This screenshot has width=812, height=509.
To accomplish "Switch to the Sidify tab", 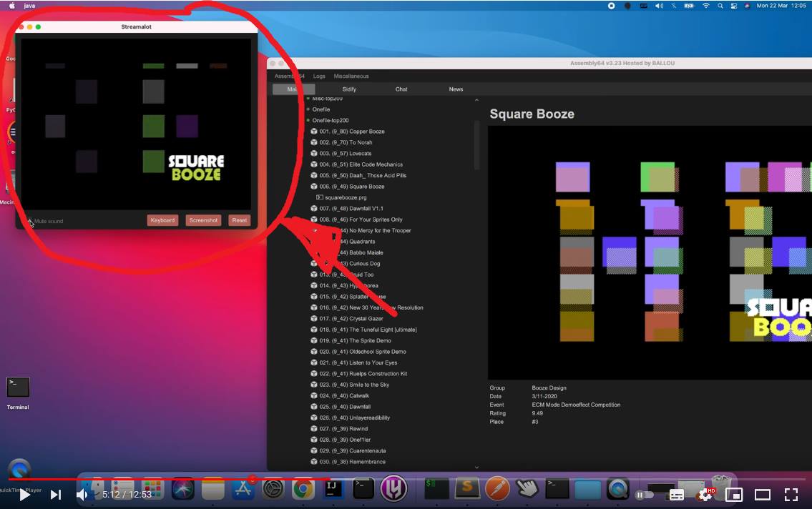I will [349, 89].
